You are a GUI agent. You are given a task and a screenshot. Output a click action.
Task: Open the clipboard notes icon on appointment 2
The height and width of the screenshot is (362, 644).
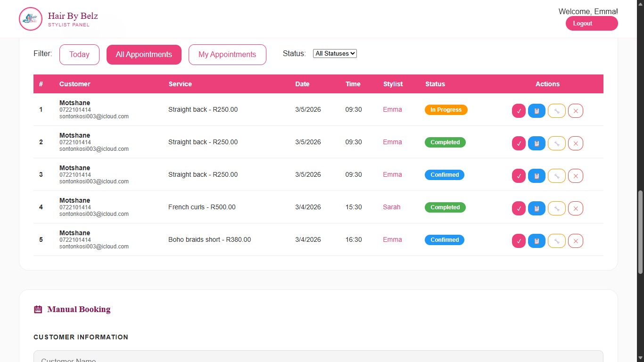tap(537, 143)
